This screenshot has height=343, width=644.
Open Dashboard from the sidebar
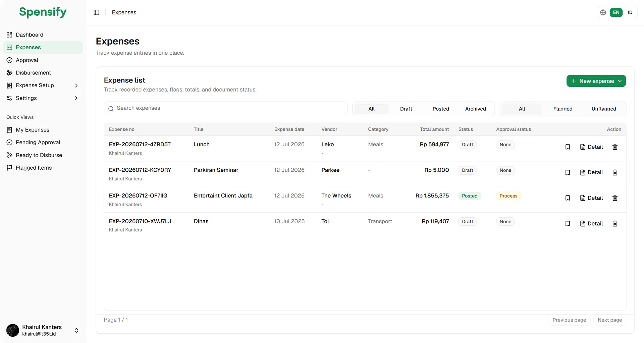click(x=43, y=35)
